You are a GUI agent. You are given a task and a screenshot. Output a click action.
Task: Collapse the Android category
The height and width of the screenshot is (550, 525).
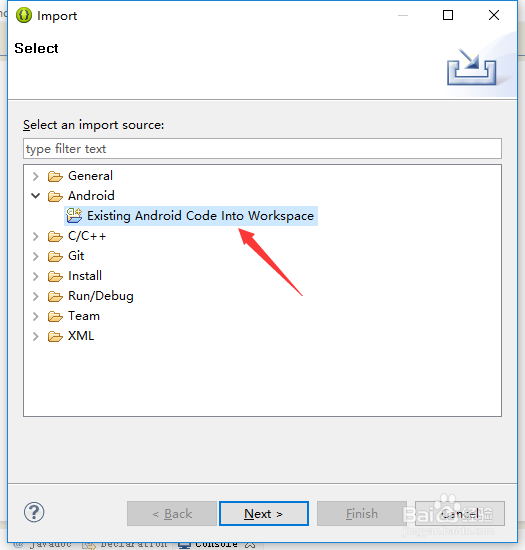[x=35, y=195]
